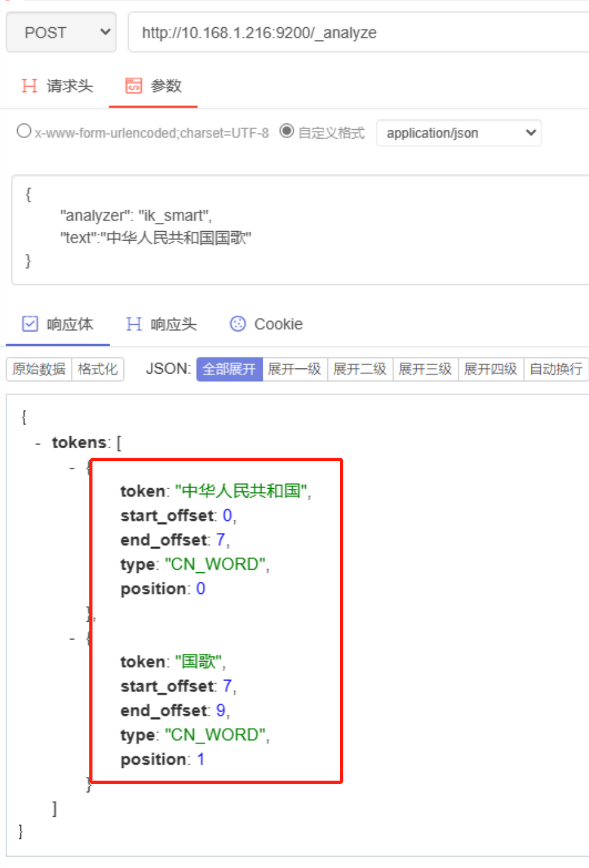Click the checkmark icon beside 响应体
Screen dimensions: 589x868
click(x=28, y=324)
